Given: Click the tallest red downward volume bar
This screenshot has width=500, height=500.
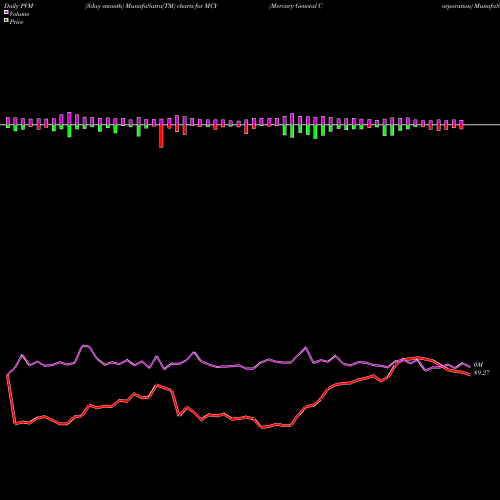Looking at the screenshot, I should click(161, 136).
